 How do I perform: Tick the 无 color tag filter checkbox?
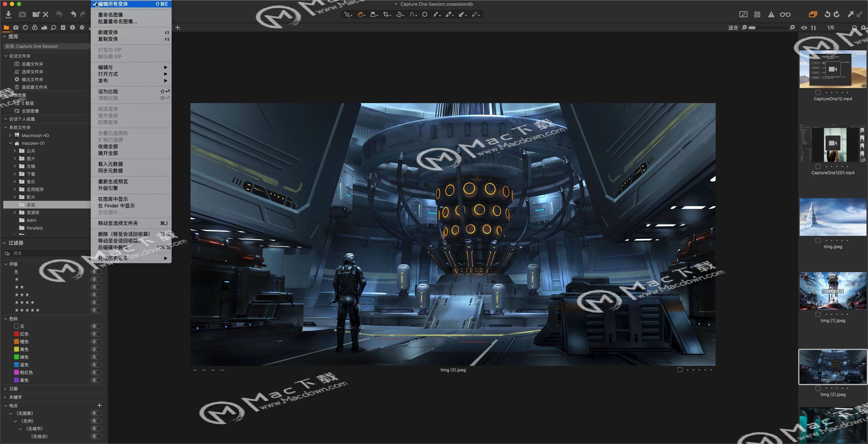coord(16,326)
